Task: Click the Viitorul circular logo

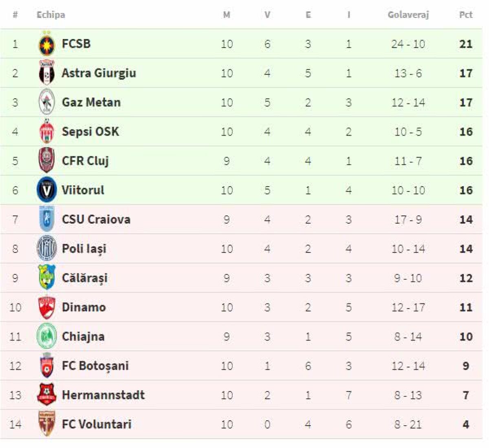Action: (x=47, y=190)
